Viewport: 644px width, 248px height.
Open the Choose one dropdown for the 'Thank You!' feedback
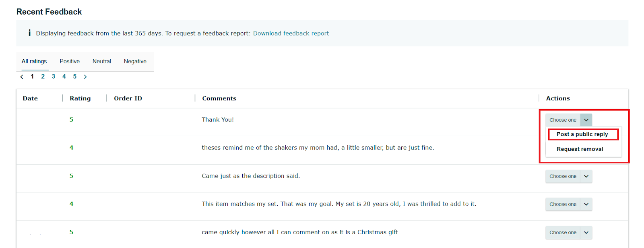[568, 120]
